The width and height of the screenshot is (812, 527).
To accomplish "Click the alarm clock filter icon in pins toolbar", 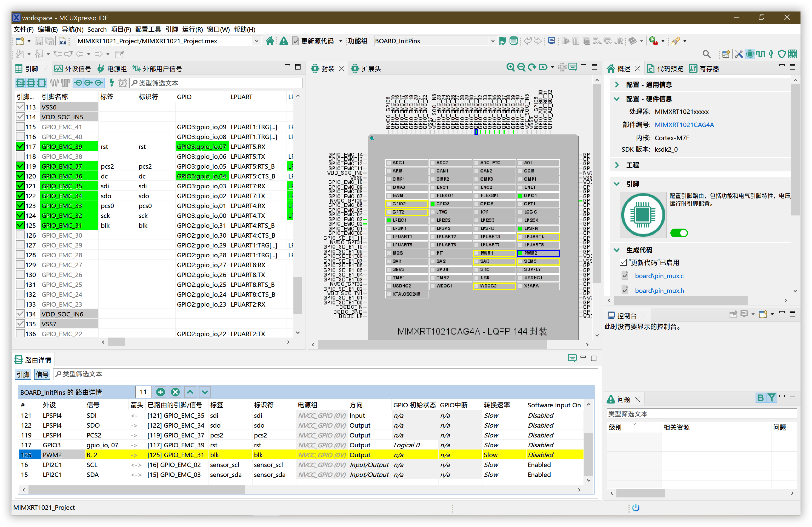I will point(122,82).
